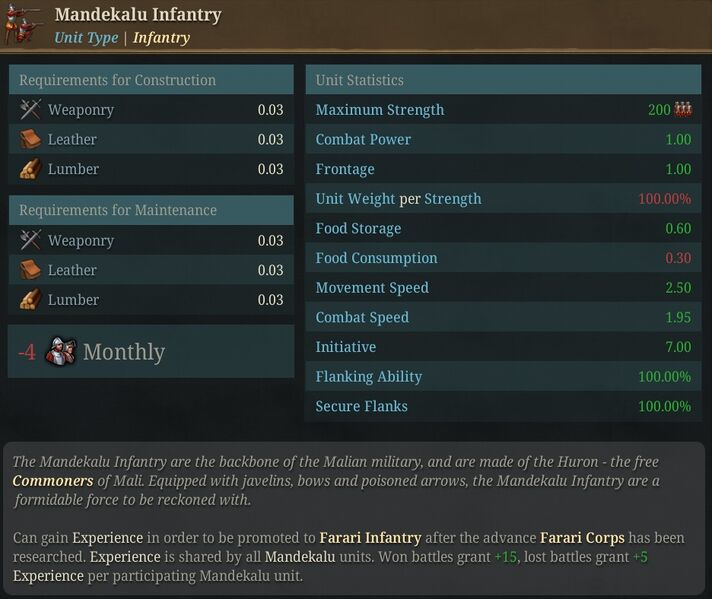Click the Weaponry icon under Construction requirements

pyautogui.click(x=30, y=109)
